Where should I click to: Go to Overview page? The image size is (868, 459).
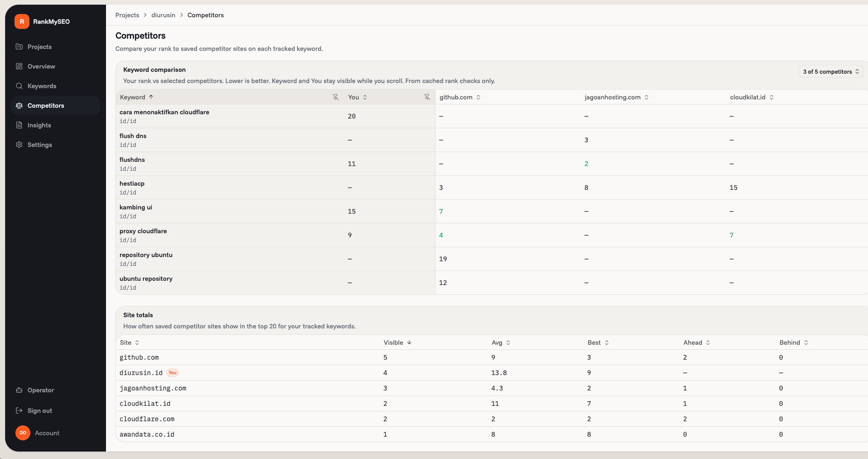56,66
